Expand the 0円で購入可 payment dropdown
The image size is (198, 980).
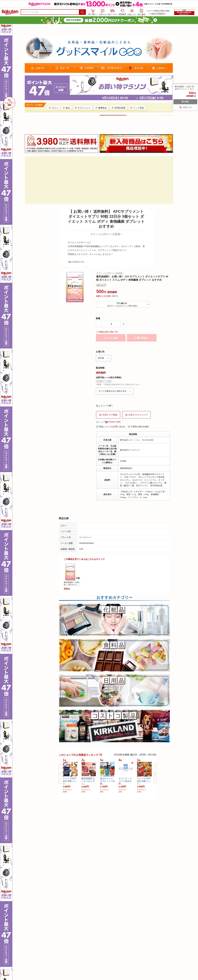123,304
